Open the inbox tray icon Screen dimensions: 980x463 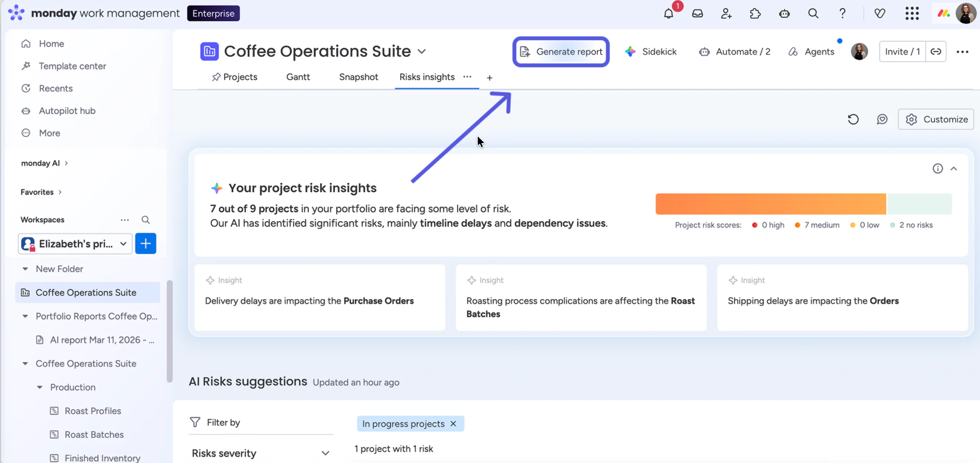(697, 14)
